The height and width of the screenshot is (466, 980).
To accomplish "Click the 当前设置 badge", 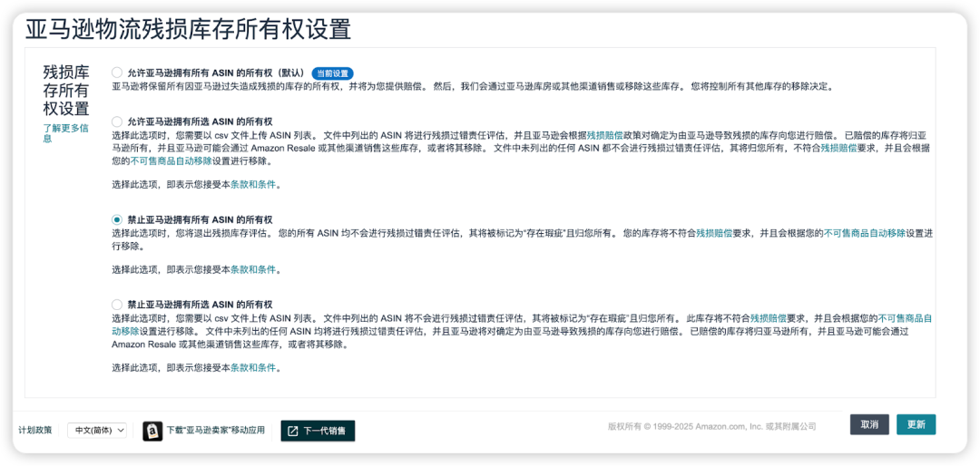I will pyautogui.click(x=332, y=73).
